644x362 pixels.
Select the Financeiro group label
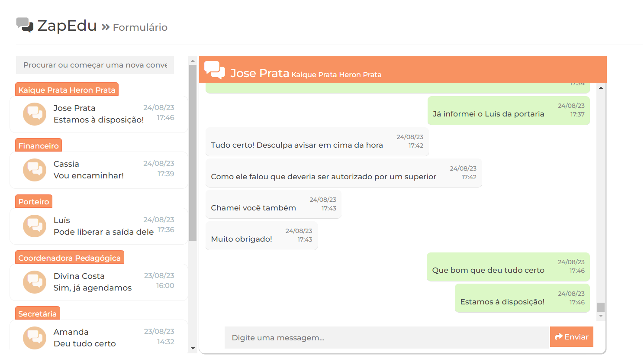pos(39,145)
